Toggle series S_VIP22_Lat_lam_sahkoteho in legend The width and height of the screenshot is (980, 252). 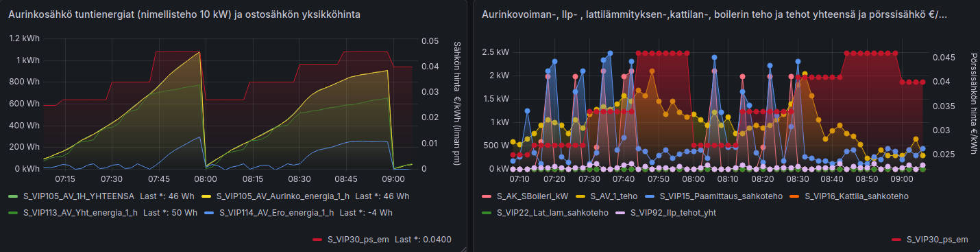pyautogui.click(x=553, y=212)
